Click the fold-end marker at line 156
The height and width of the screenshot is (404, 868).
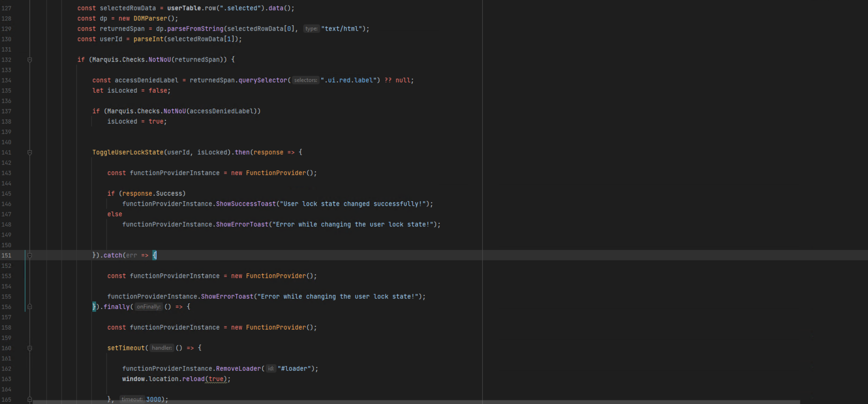[30, 307]
